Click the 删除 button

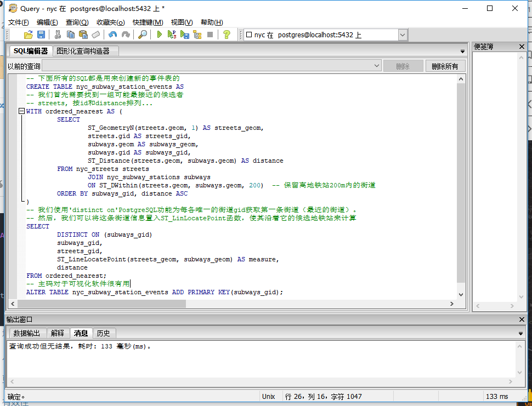pyautogui.click(x=403, y=66)
